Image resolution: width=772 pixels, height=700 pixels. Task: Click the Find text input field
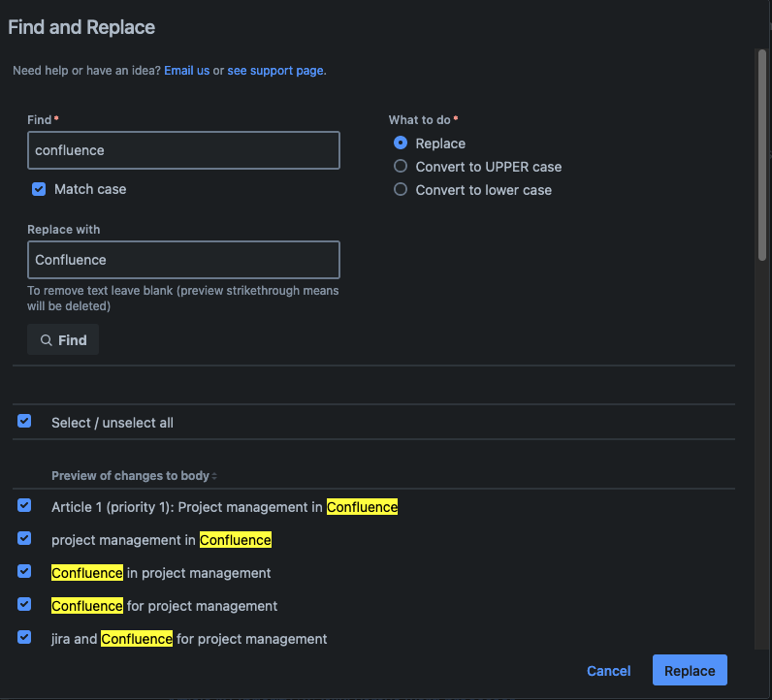[x=183, y=150]
